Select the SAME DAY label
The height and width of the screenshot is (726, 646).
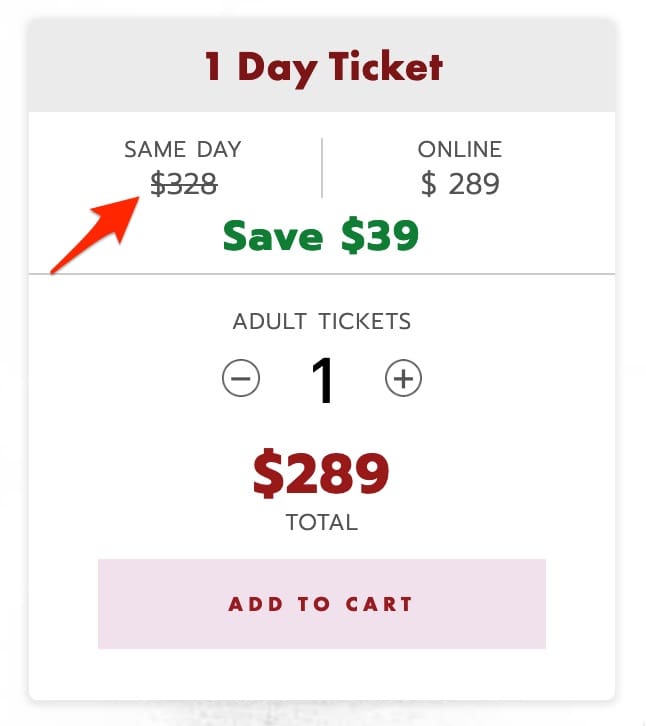point(183,149)
